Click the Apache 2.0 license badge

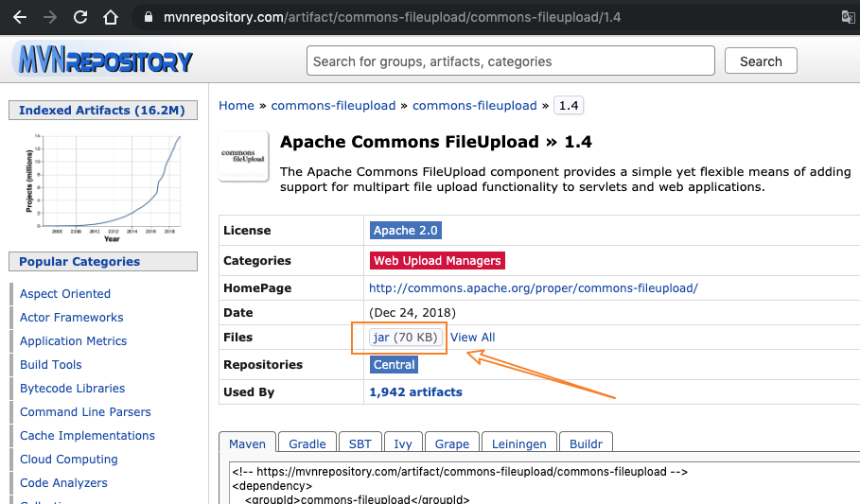point(405,231)
